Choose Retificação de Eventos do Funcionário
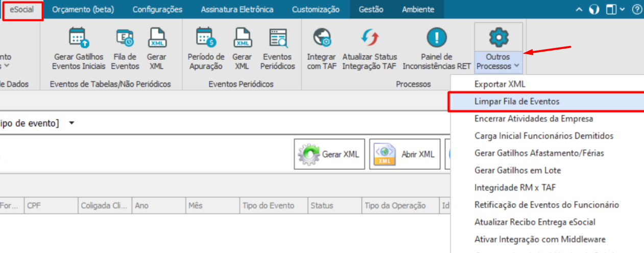This screenshot has width=644, height=253. [x=547, y=205]
